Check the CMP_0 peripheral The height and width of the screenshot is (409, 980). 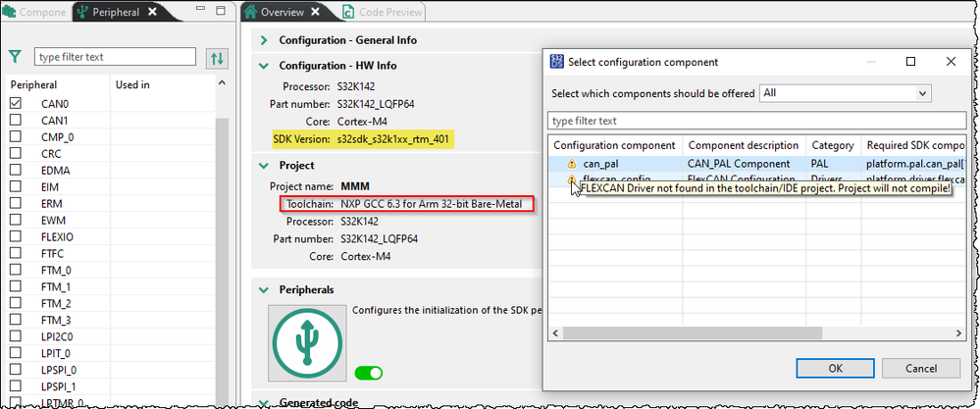[16, 136]
